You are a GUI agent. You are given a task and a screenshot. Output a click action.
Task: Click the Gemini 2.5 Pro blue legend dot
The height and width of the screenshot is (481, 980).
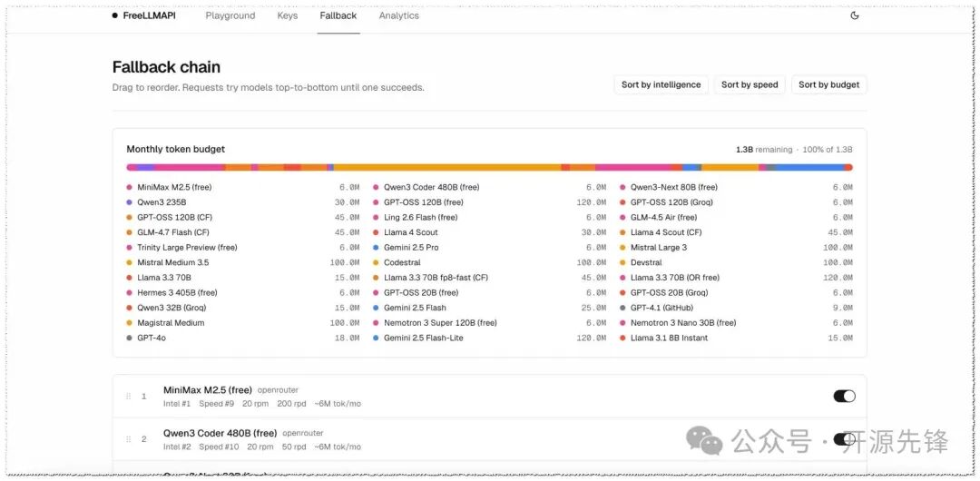pos(376,247)
